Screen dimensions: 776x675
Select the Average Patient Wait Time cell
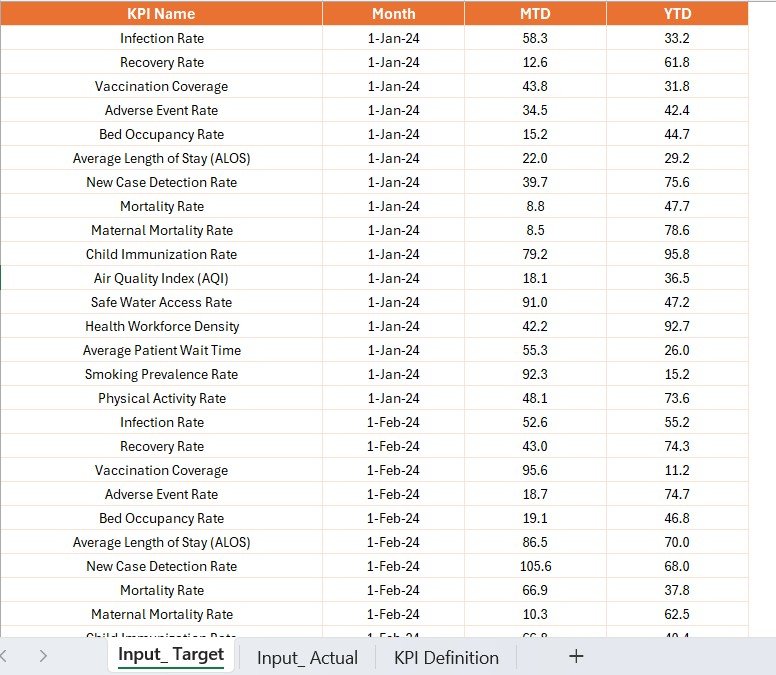[161, 350]
